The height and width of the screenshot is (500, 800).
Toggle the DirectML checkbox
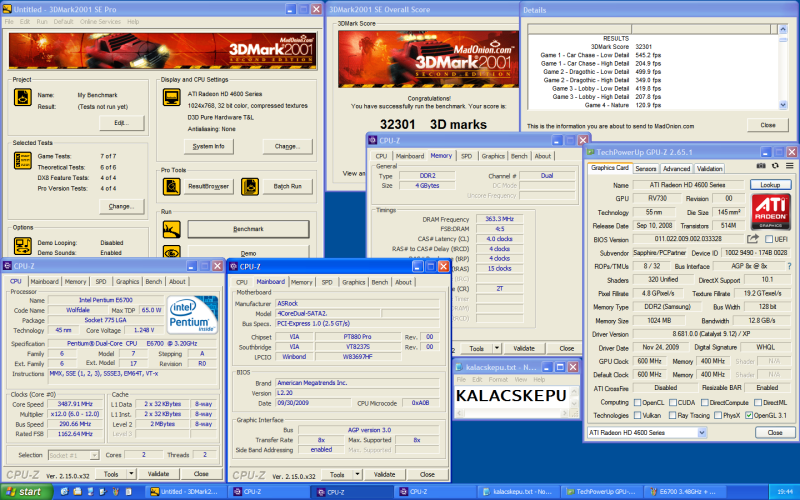coord(758,403)
